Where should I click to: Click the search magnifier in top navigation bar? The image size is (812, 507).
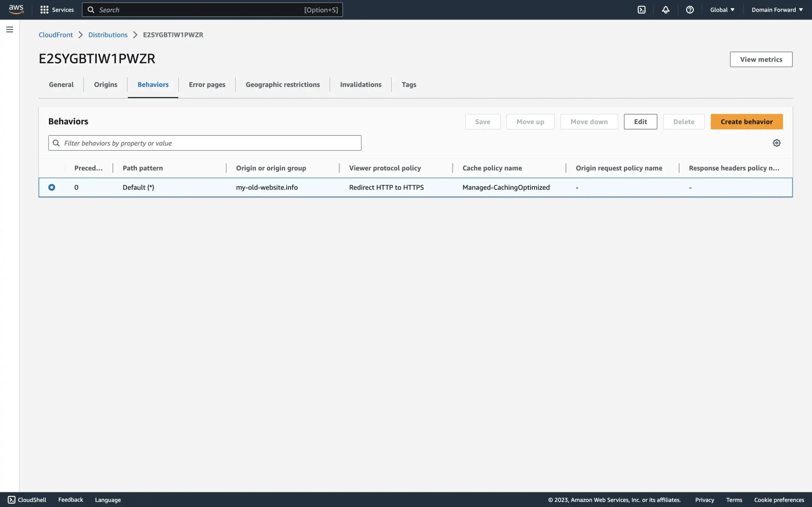click(x=91, y=10)
